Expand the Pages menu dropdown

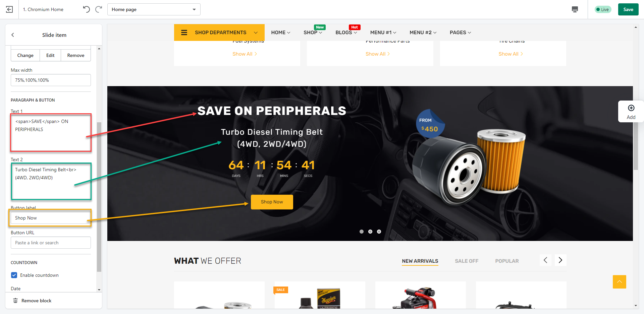tap(460, 33)
